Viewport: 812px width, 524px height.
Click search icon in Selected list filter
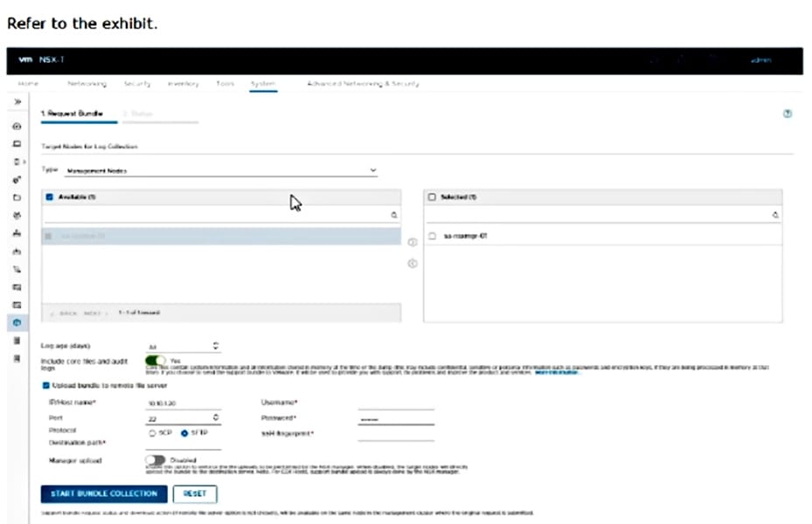pyautogui.click(x=774, y=214)
